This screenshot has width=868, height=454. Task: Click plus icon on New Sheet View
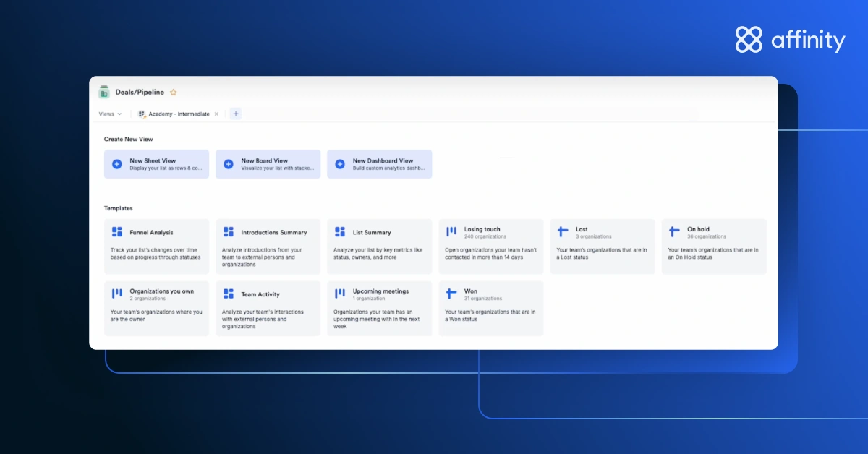coord(117,164)
